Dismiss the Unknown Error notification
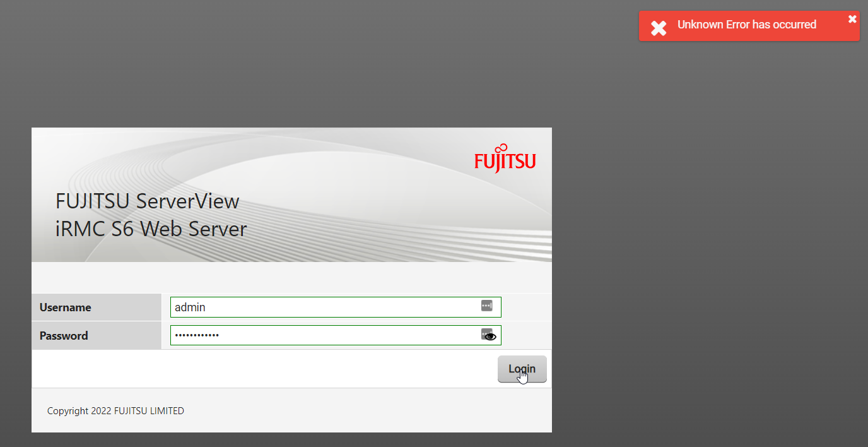 click(852, 19)
